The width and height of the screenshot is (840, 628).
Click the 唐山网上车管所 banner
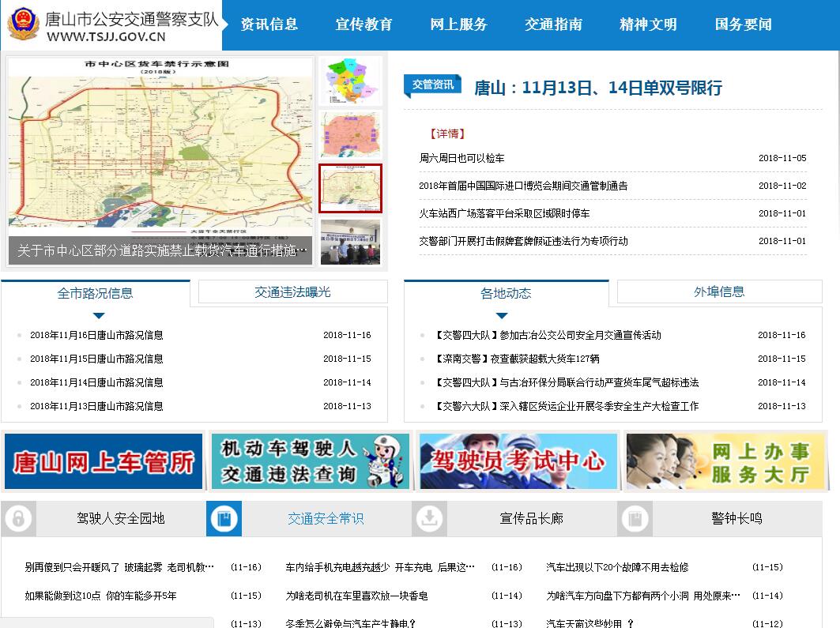104,461
